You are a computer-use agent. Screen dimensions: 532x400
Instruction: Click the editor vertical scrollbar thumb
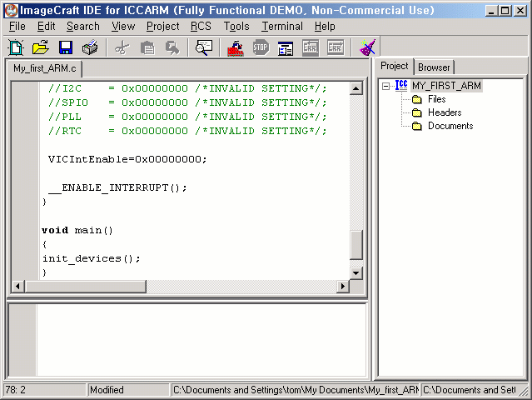coord(355,245)
